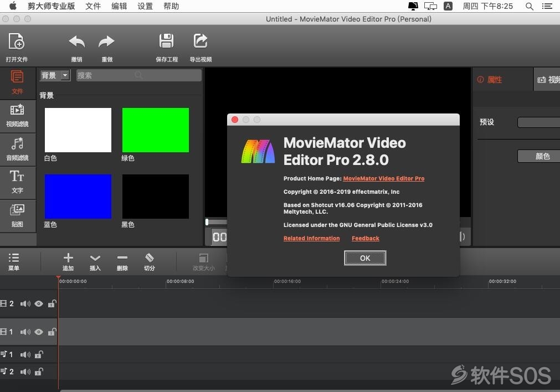Close the About dialog with red button

point(235,120)
